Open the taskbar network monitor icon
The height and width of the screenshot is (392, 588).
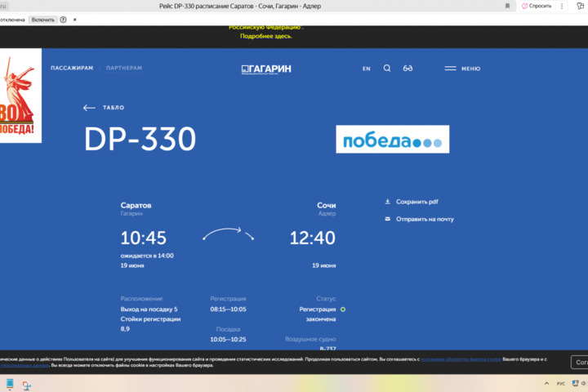(x=27, y=385)
